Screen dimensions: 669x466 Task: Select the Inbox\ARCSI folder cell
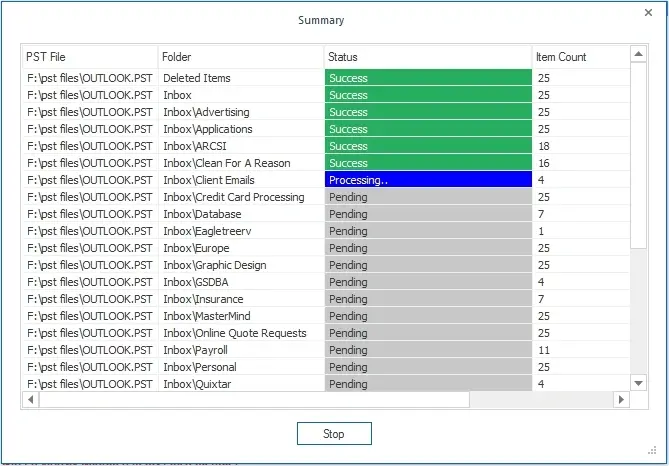pos(241,146)
